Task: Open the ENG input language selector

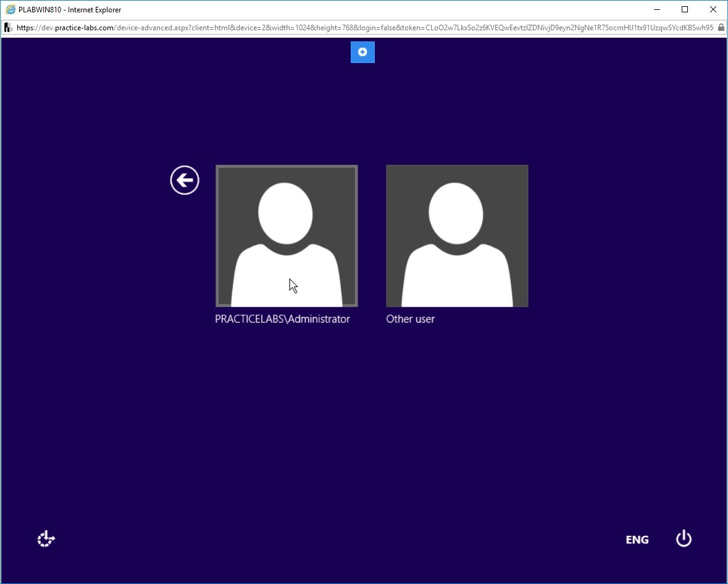Action: click(637, 540)
